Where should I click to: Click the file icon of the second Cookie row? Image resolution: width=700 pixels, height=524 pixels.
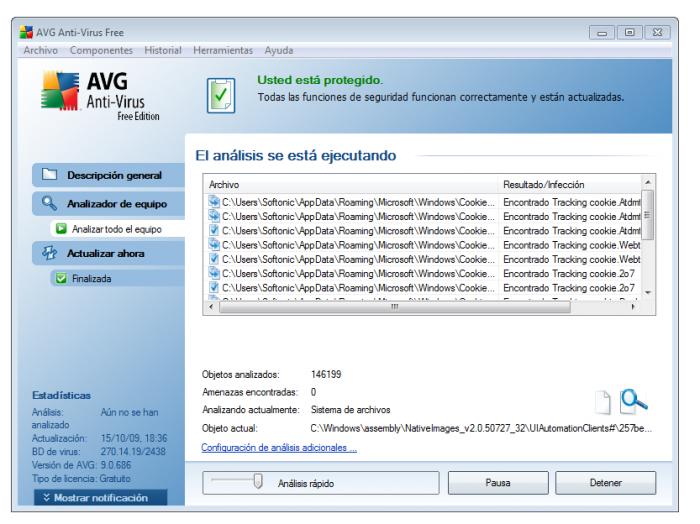click(x=214, y=216)
